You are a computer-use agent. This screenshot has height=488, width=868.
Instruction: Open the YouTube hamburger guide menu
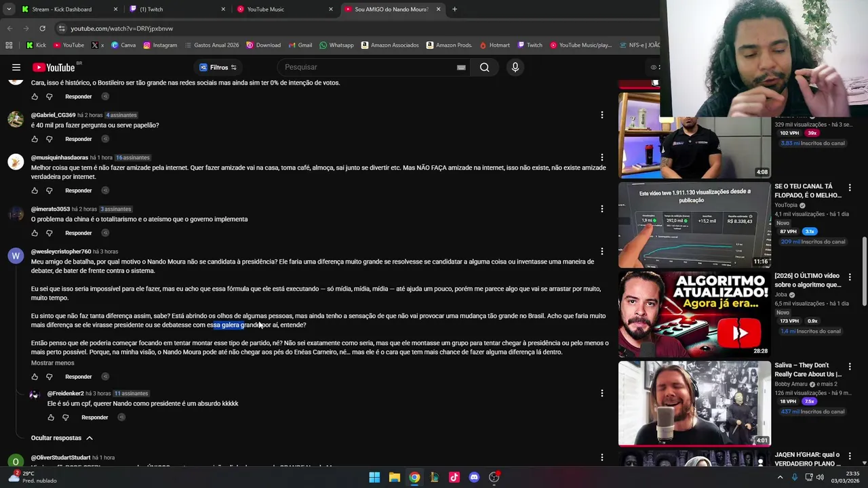click(16, 67)
